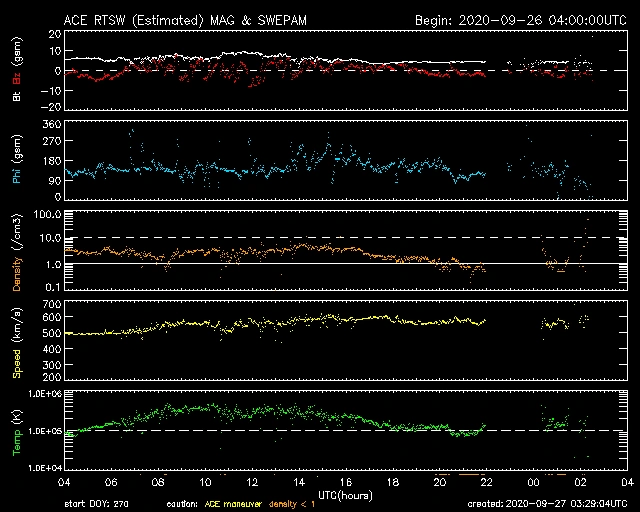Click the white 'Bt' axis label
This screenshot has height=512, width=640.
pyautogui.click(x=17, y=97)
